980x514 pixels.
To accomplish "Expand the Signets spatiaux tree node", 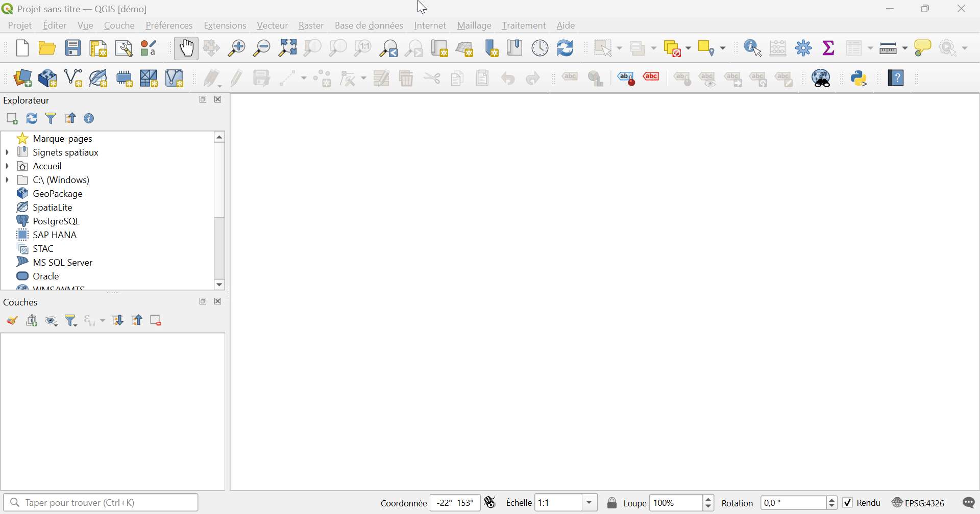I will pyautogui.click(x=7, y=152).
